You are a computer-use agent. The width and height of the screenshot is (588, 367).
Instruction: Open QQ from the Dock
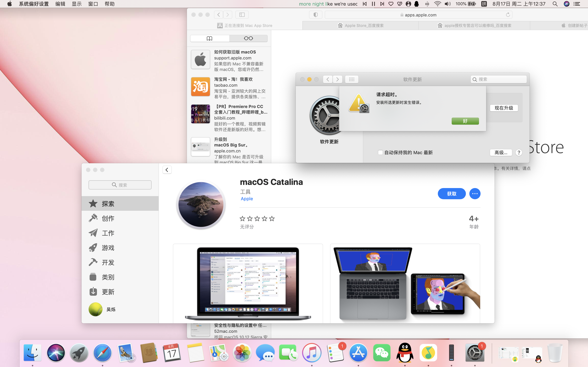click(x=405, y=353)
